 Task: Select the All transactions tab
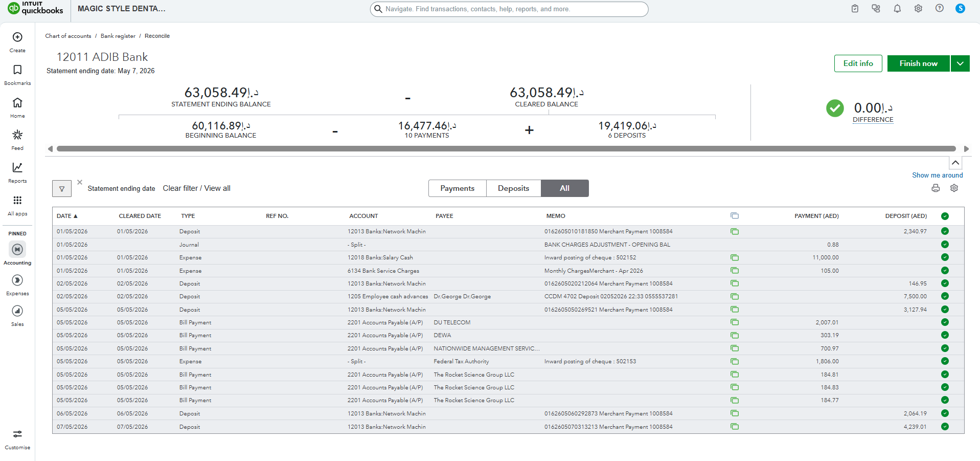point(564,188)
